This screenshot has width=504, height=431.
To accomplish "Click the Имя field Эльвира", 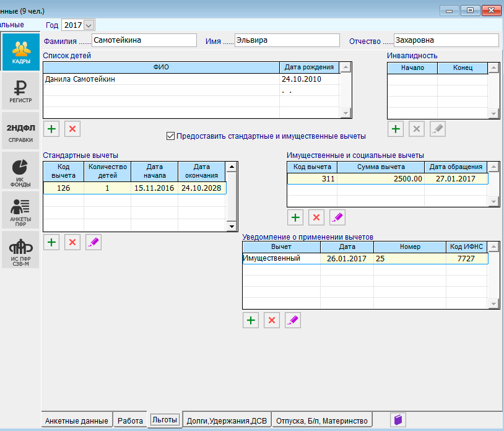I will point(287,40).
